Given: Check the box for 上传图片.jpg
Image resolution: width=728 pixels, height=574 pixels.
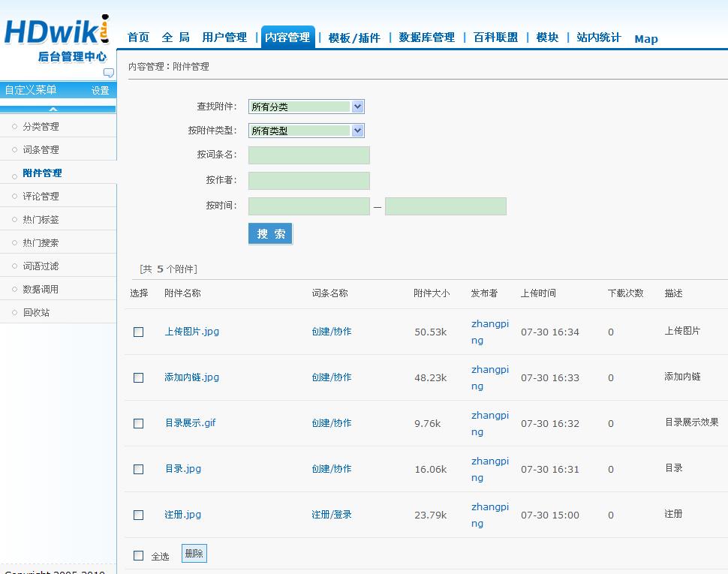Looking at the screenshot, I should coord(138,332).
